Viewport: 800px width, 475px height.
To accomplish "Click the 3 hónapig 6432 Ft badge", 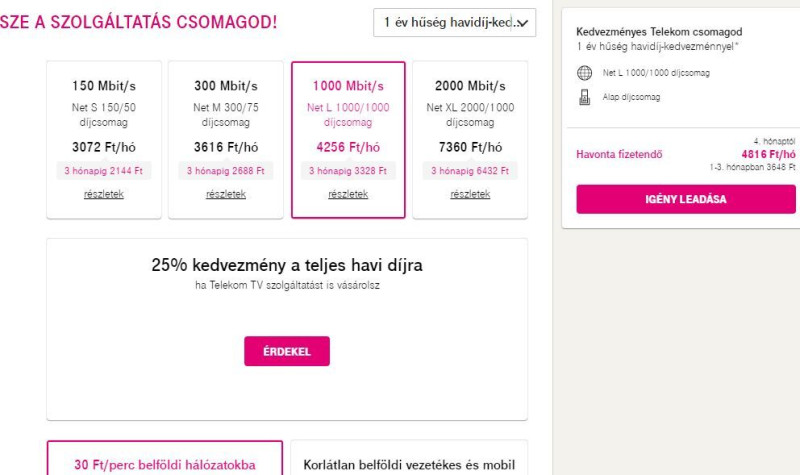I will click(470, 171).
